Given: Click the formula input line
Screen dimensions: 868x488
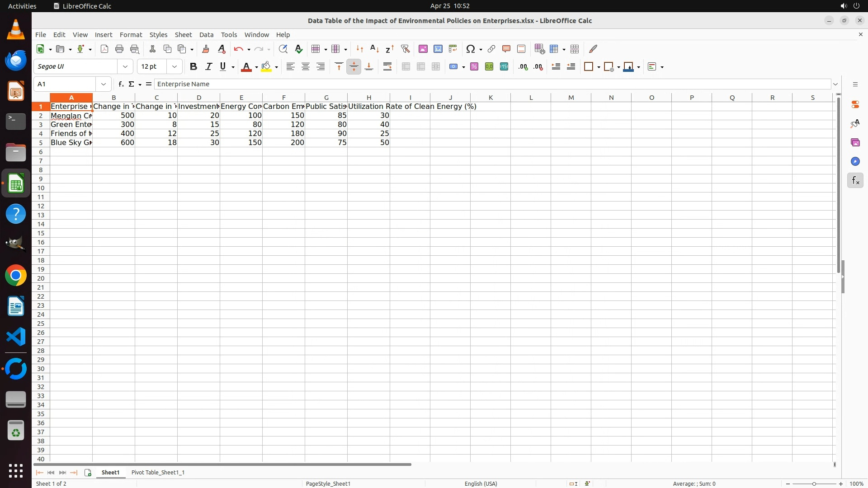Looking at the screenshot, I should point(493,84).
